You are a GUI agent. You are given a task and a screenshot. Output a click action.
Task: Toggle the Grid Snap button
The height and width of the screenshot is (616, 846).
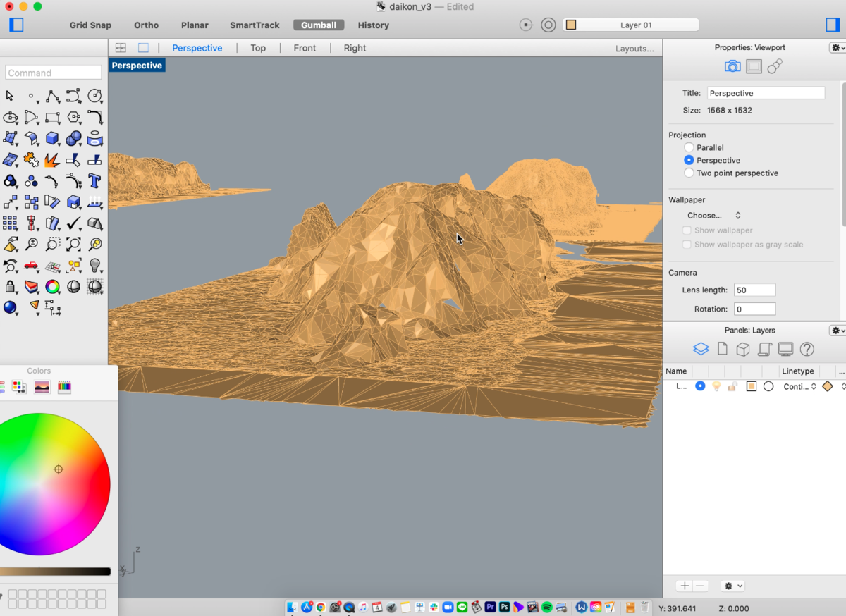click(90, 25)
